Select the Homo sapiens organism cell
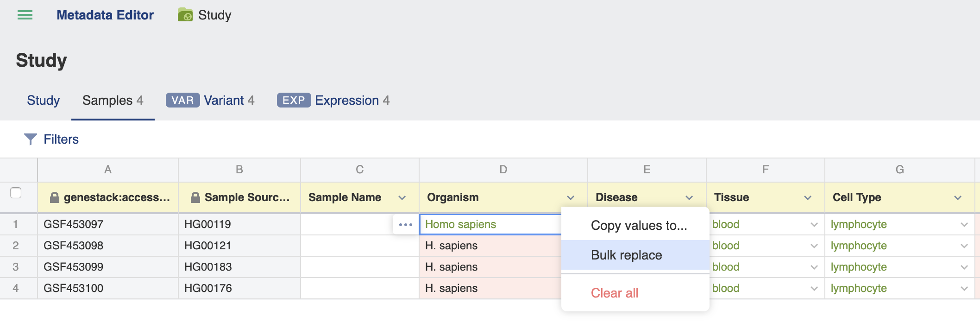980x329 pixels. click(490, 224)
